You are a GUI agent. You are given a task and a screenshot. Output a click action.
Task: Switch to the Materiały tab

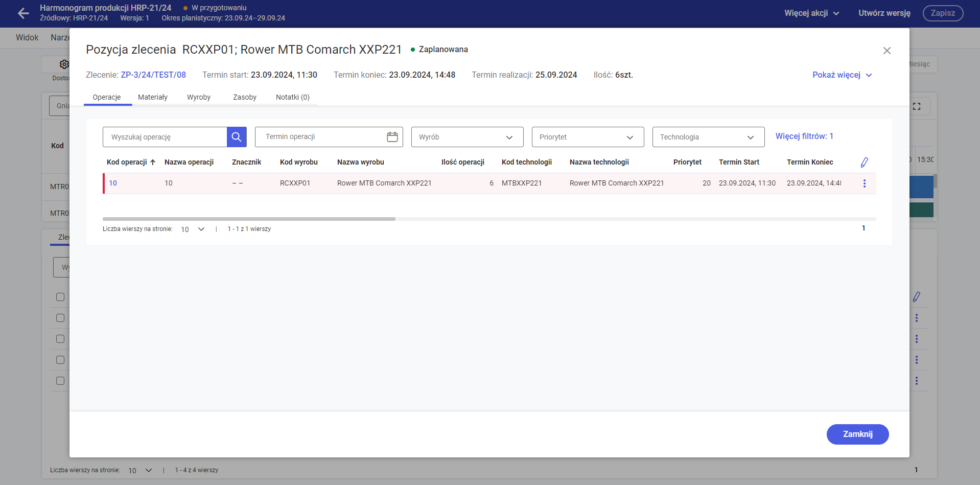(x=153, y=97)
